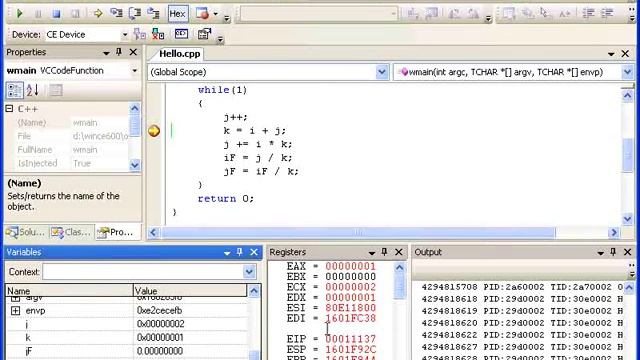Close the Properties panel
This screenshot has width=640, height=360.
tap(133, 52)
